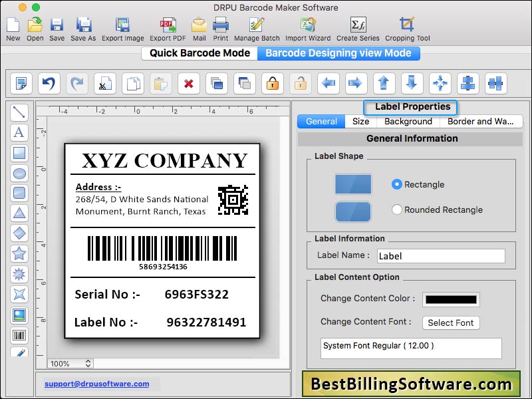Start the Import Wizard
This screenshot has height=399, width=532.
click(307, 27)
